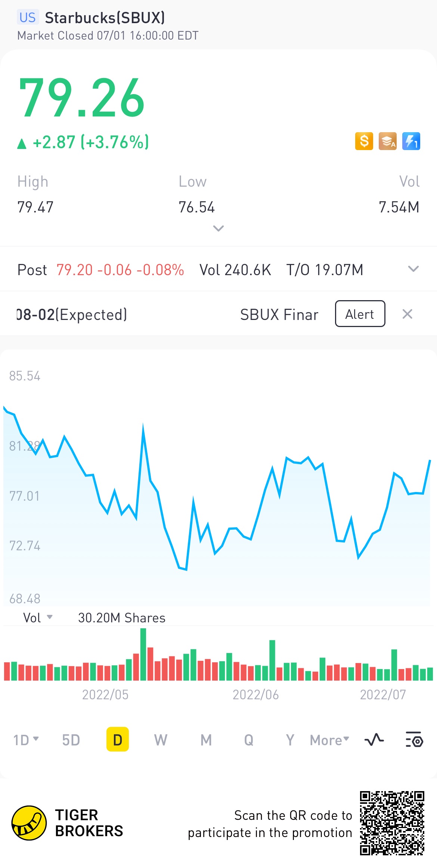437x868 pixels.
Task: Open the More periods menu
Action: pos(329,740)
